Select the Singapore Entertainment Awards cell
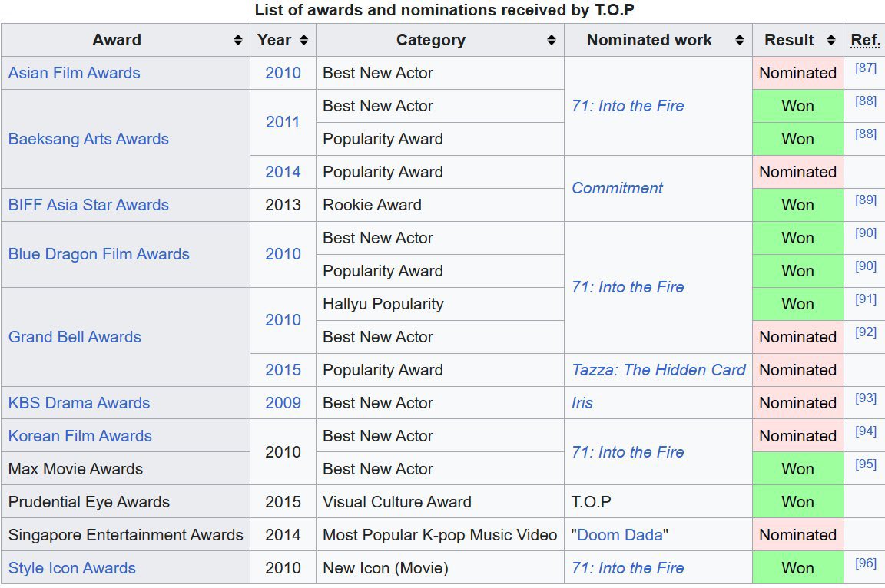This screenshot has width=885, height=588. point(125,535)
